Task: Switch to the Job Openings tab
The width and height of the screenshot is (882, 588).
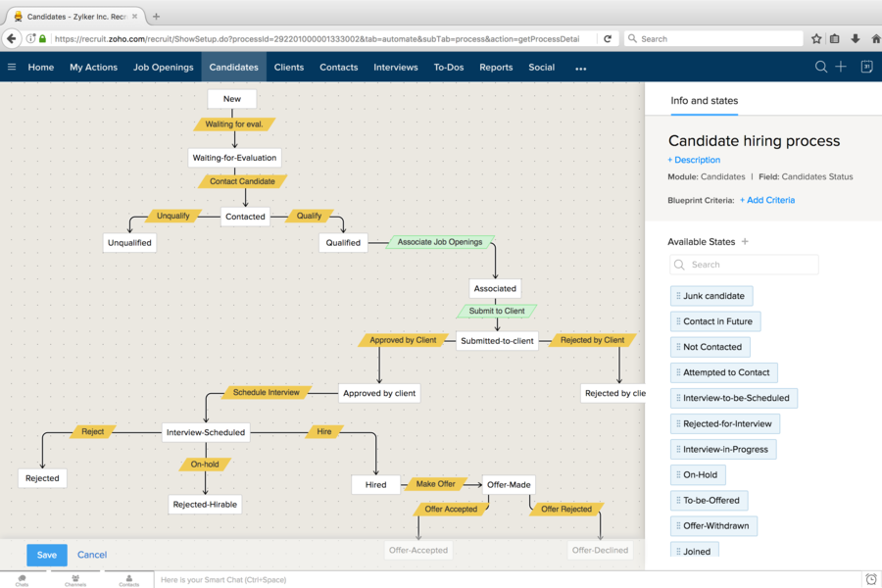Action: click(x=164, y=68)
